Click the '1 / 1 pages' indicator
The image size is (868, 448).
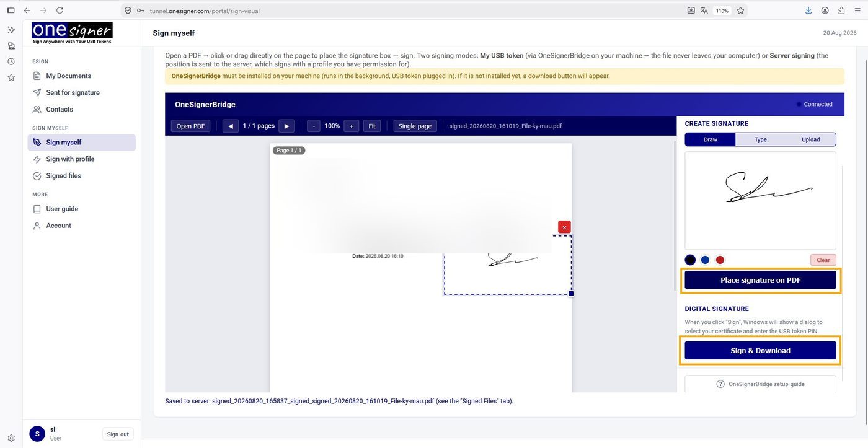259,126
